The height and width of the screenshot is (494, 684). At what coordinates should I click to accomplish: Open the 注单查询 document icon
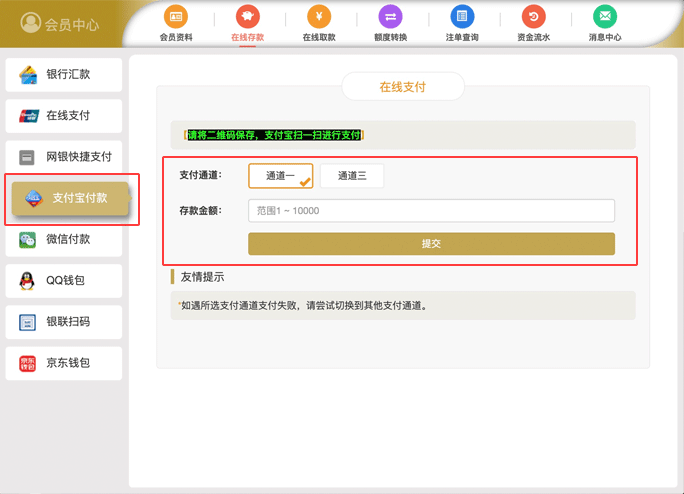461,16
